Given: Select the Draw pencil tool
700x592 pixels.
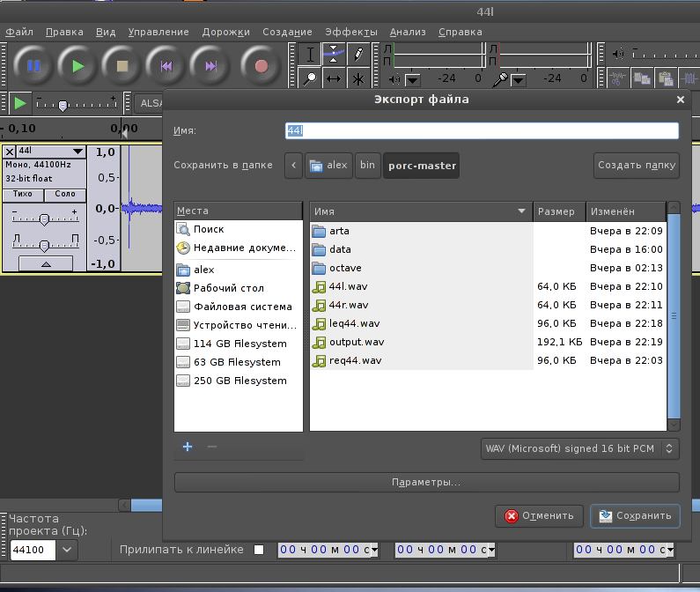Looking at the screenshot, I should click(x=357, y=55).
